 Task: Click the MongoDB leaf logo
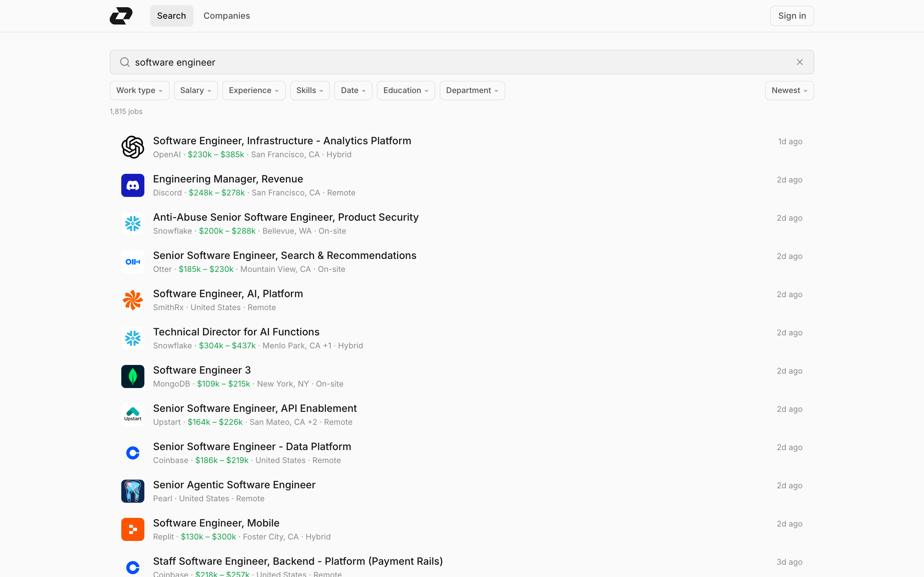click(132, 376)
